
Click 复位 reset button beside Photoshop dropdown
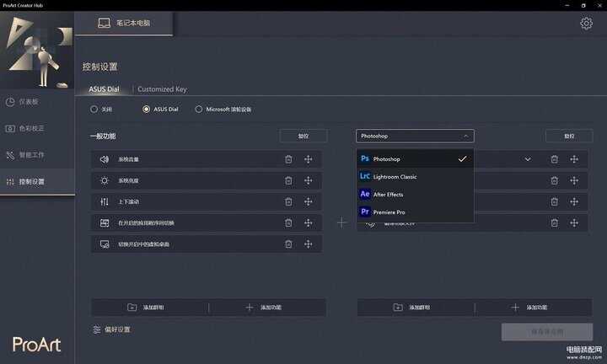point(569,136)
